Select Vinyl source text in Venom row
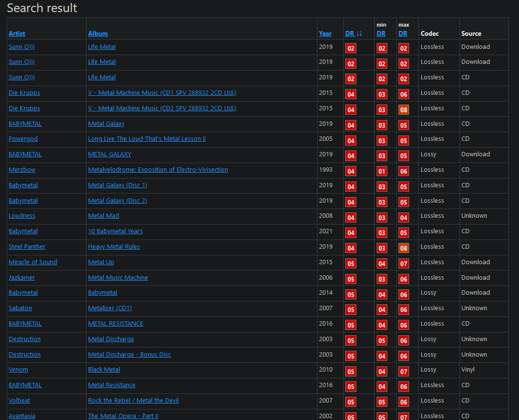 [468, 369]
